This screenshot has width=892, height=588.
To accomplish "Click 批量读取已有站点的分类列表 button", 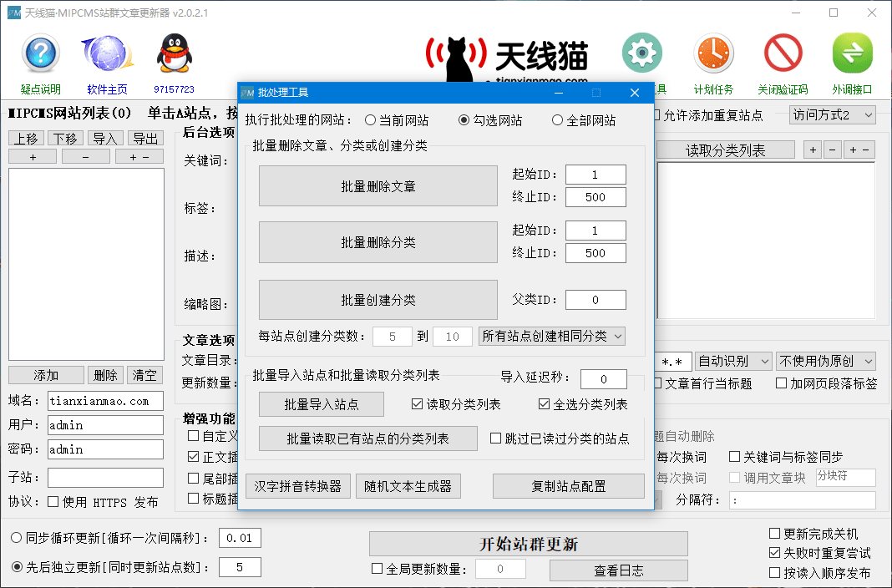I will 368,438.
